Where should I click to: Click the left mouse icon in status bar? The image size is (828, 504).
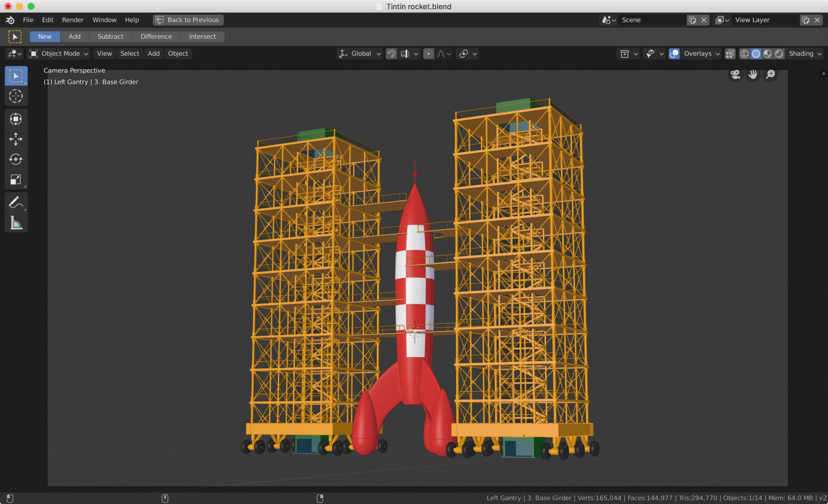click(10, 498)
